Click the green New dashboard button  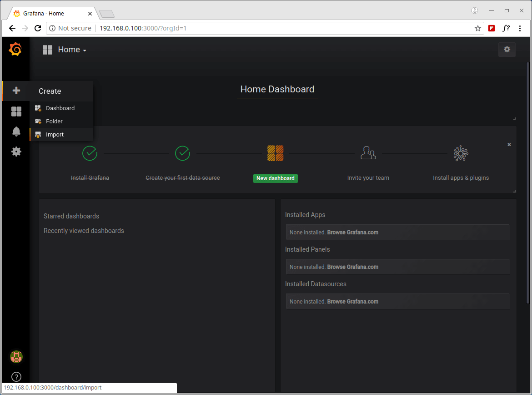click(x=275, y=178)
